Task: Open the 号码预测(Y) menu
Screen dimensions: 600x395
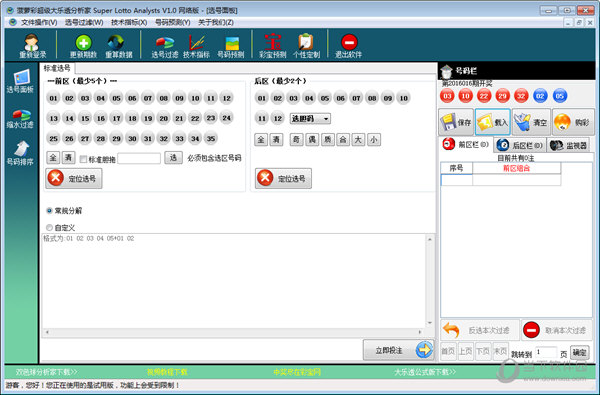Action: 173,23
